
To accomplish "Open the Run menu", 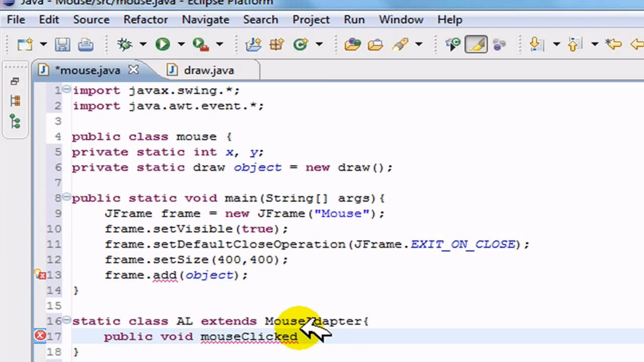I will 354,20.
